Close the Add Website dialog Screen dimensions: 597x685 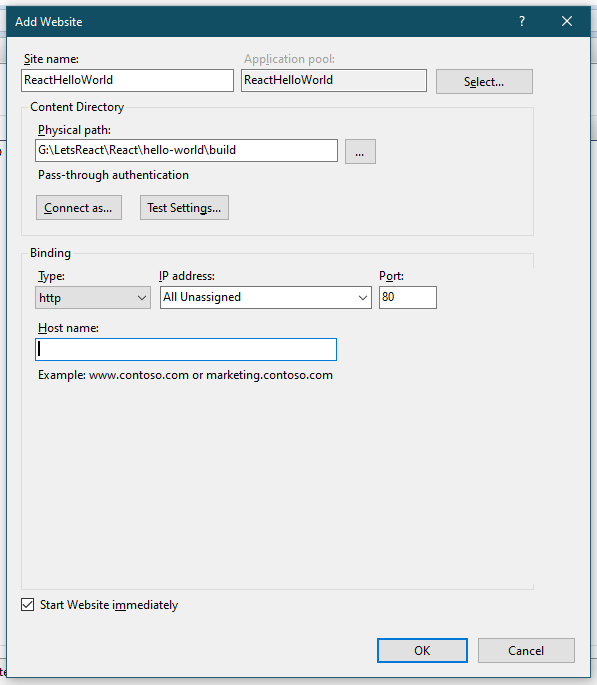click(x=567, y=21)
